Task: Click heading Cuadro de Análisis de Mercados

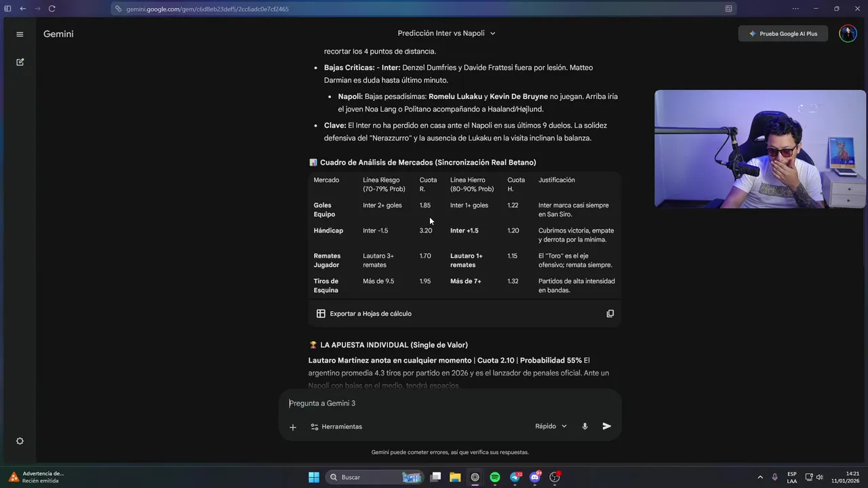Action: coord(428,163)
